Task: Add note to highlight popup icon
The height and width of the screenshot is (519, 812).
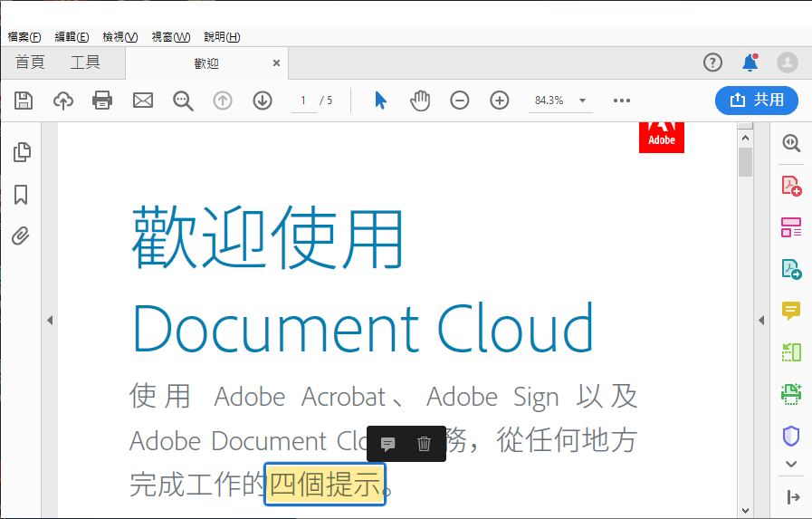Action: (387, 444)
